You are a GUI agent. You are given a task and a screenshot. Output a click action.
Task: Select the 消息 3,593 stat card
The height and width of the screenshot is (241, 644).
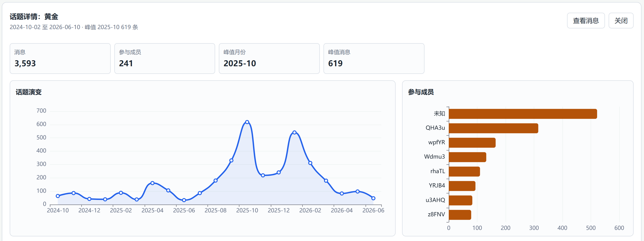(x=60, y=58)
